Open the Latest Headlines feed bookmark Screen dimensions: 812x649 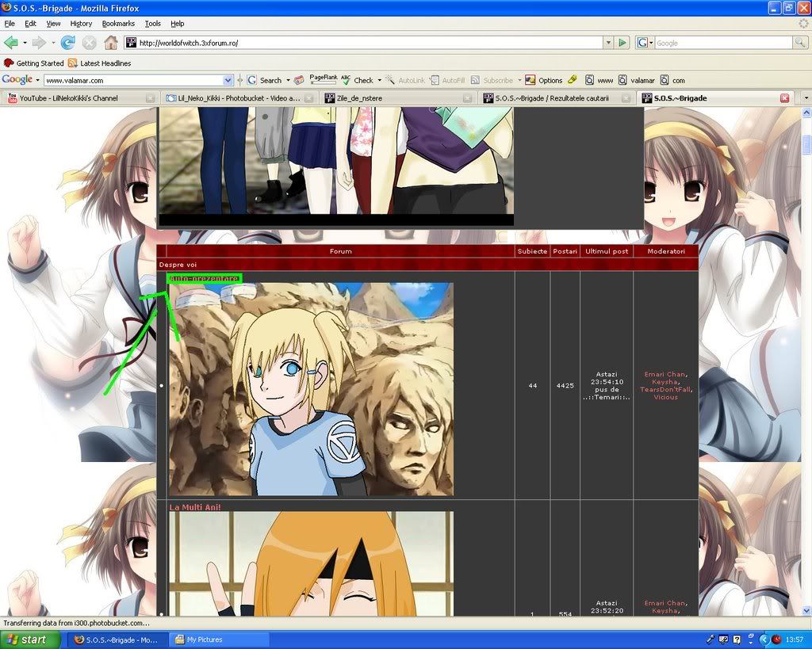(99, 63)
